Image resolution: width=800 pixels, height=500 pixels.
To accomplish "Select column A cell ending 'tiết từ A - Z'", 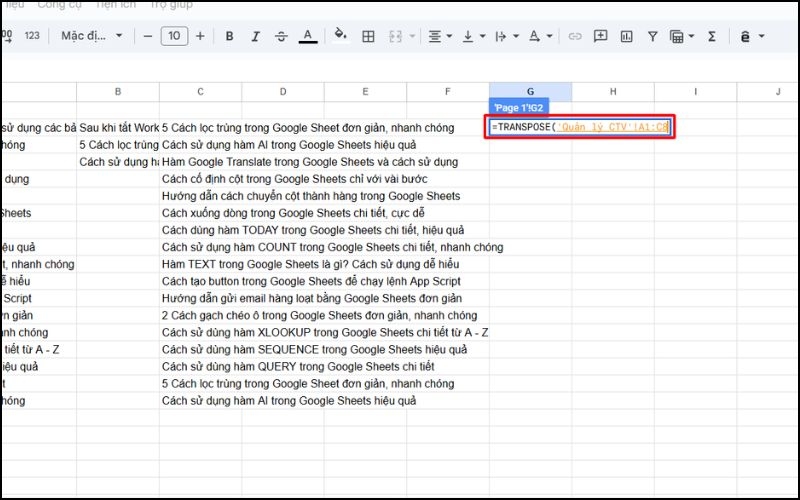I will [39, 349].
